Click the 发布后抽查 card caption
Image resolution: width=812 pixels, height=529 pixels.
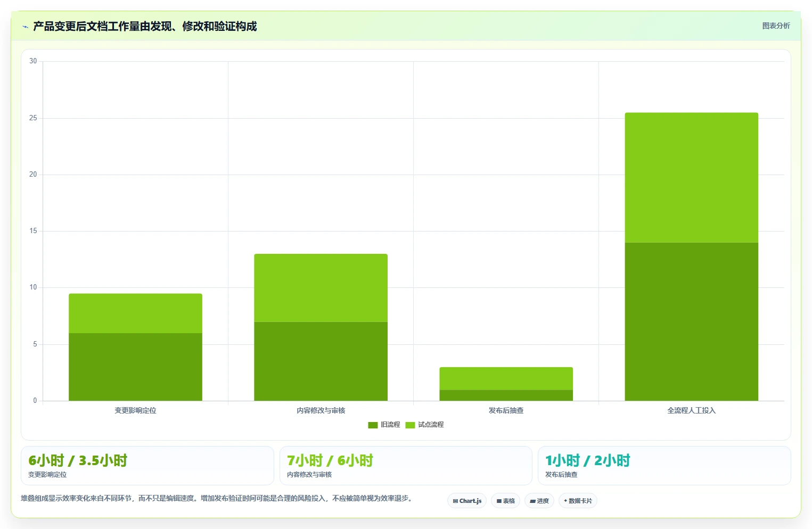click(x=561, y=475)
